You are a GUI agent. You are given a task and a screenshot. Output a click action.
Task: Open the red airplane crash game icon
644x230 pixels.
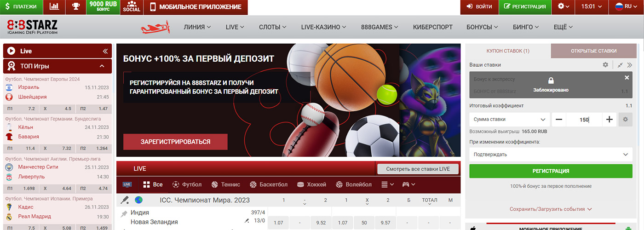(155, 28)
